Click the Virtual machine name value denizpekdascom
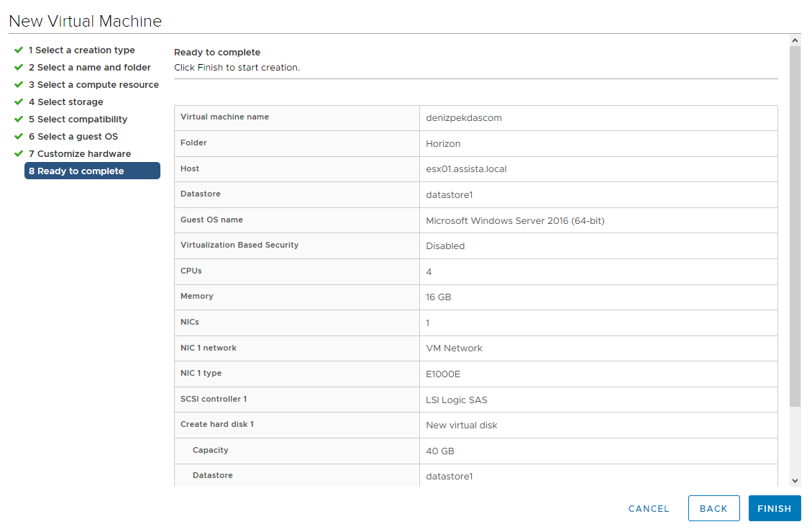This screenshot has width=812, height=532. [463, 118]
